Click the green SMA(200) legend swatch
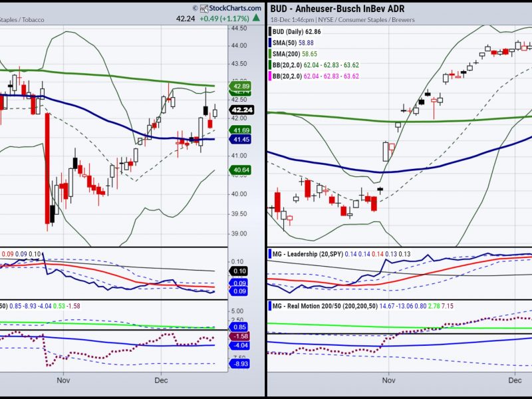Image resolution: width=532 pixels, height=399 pixels. point(270,54)
